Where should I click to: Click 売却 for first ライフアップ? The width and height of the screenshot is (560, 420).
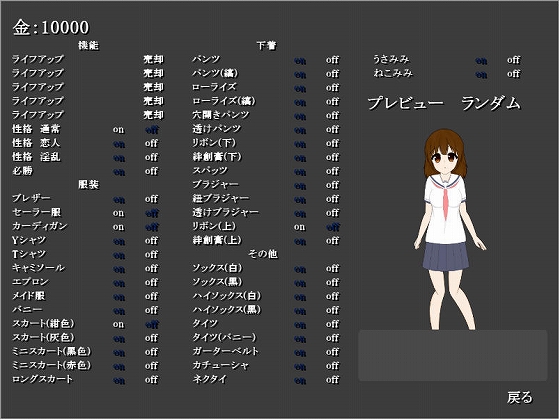pyautogui.click(x=153, y=59)
